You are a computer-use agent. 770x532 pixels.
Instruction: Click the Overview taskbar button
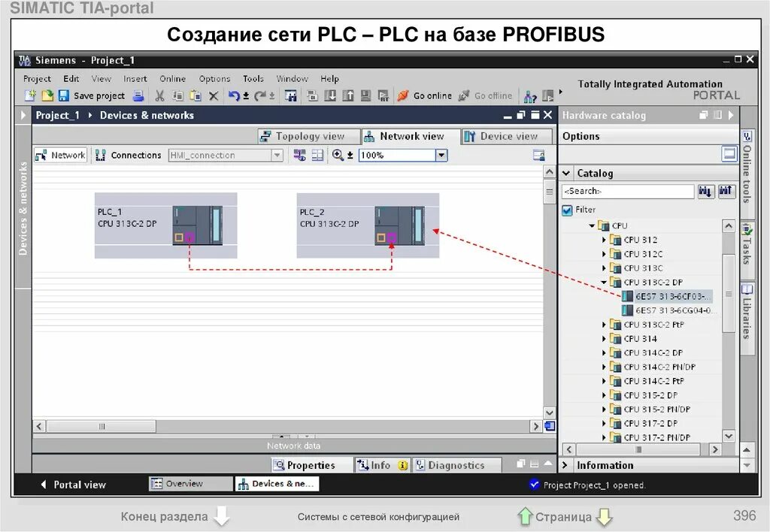pyautogui.click(x=190, y=483)
